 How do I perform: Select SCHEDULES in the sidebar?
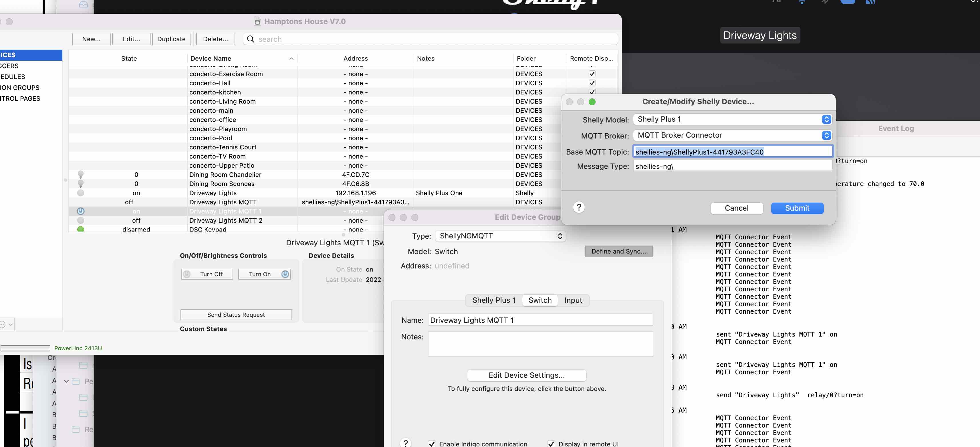click(31, 77)
